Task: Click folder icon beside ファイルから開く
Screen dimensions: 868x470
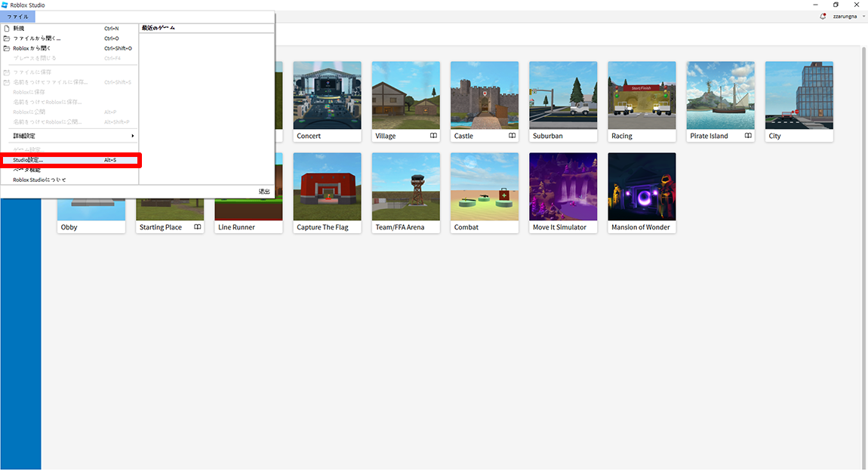Action: 7,38
